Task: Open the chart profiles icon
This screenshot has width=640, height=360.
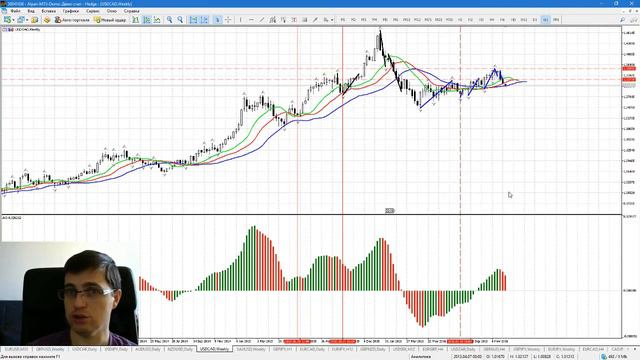Action: click(20, 20)
